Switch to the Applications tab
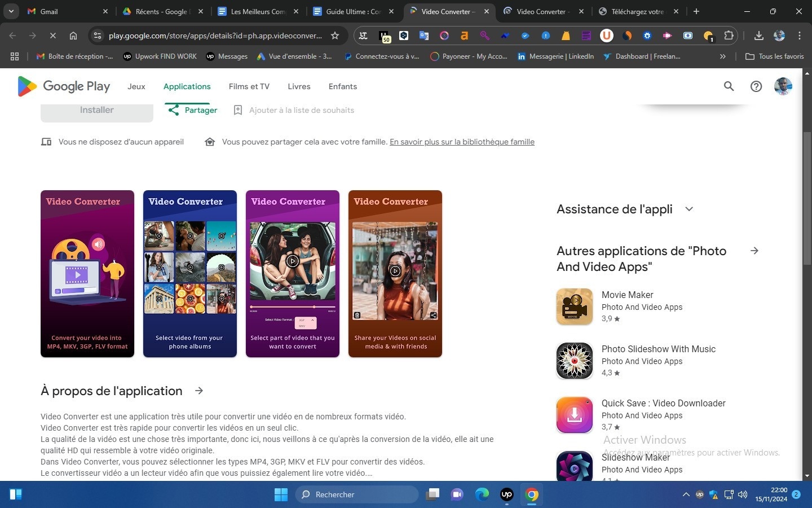 click(x=187, y=86)
